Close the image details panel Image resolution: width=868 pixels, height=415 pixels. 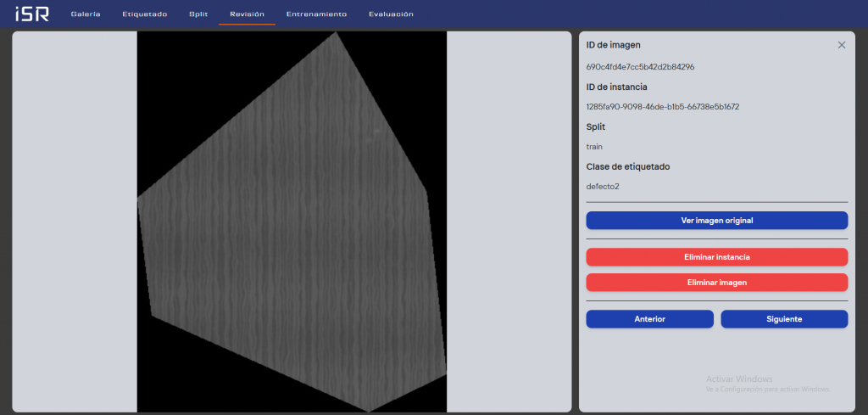tap(841, 45)
